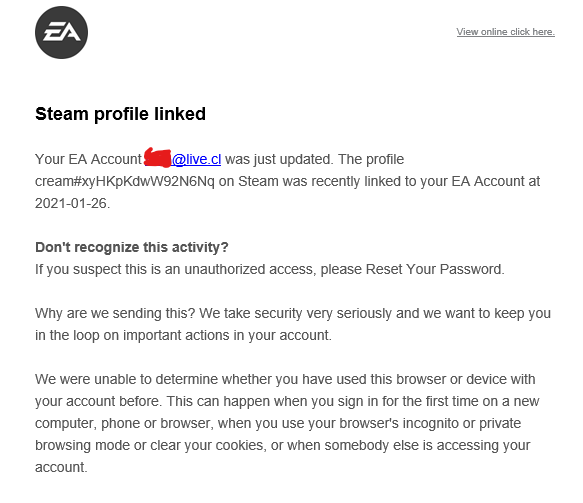Select the "Steam profile linked" heading
583x503 pixels.
click(120, 114)
